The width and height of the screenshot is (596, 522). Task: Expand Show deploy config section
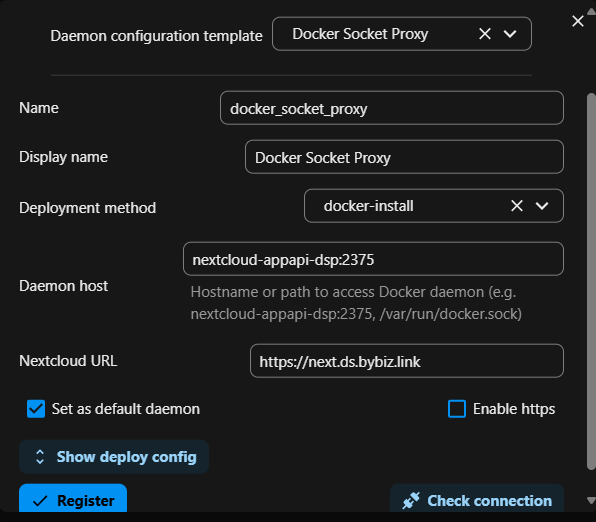tap(114, 457)
